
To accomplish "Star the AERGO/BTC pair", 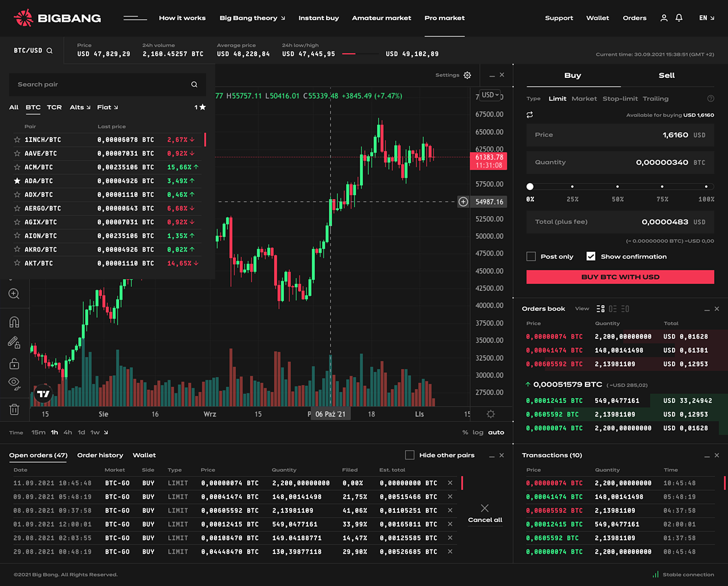I will pyautogui.click(x=17, y=208).
